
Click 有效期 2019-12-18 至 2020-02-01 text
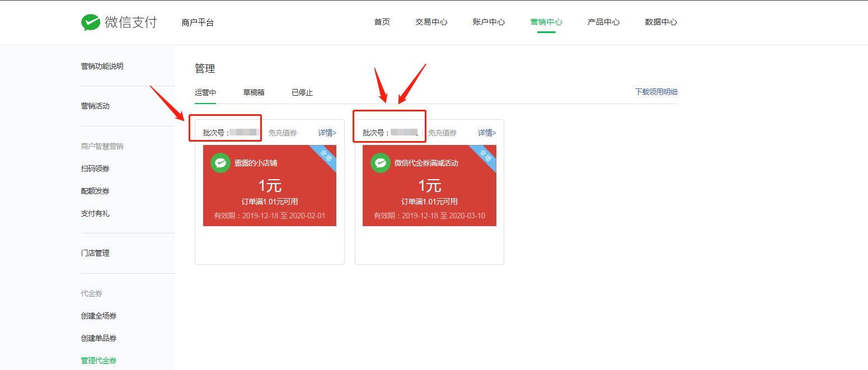270,216
